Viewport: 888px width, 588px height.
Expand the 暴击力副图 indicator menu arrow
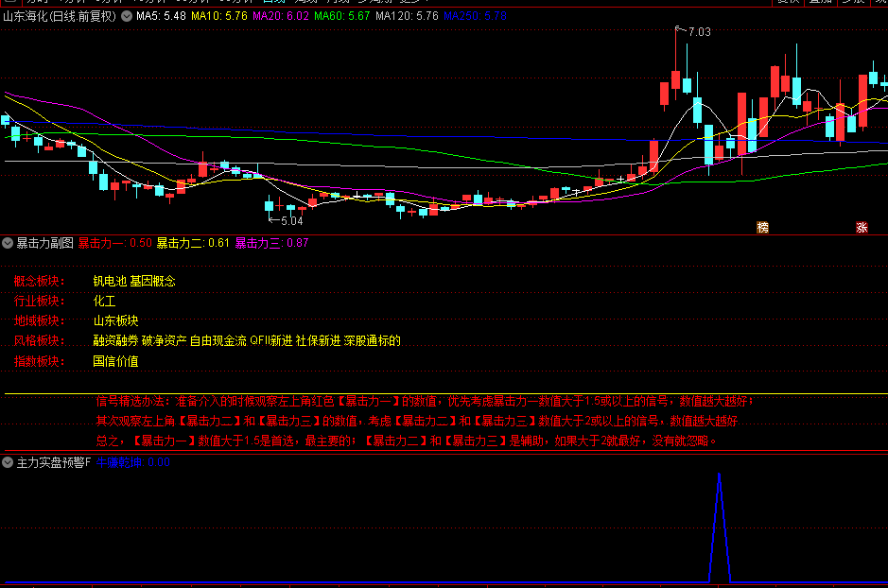[x=8, y=243]
